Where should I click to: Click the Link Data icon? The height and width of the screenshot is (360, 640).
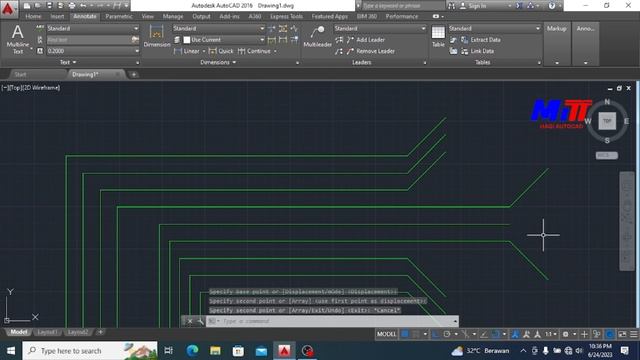point(464,51)
